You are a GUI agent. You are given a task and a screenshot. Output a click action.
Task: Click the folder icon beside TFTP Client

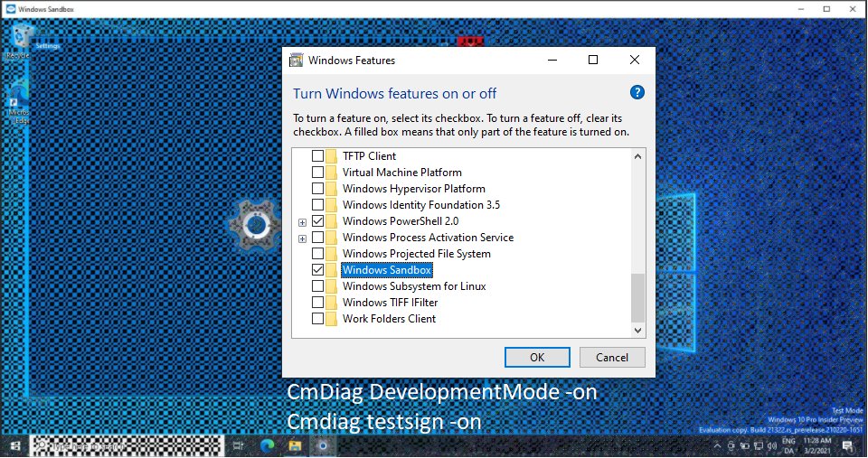pyautogui.click(x=332, y=156)
